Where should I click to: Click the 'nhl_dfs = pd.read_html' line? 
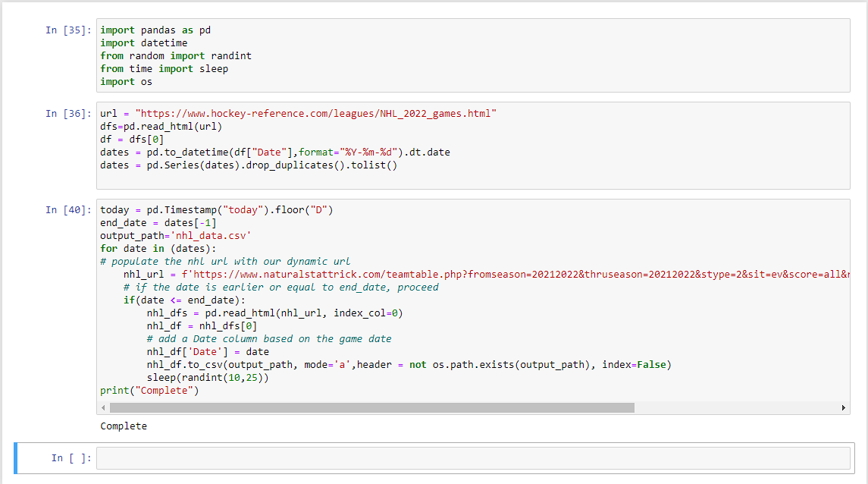[275, 313]
